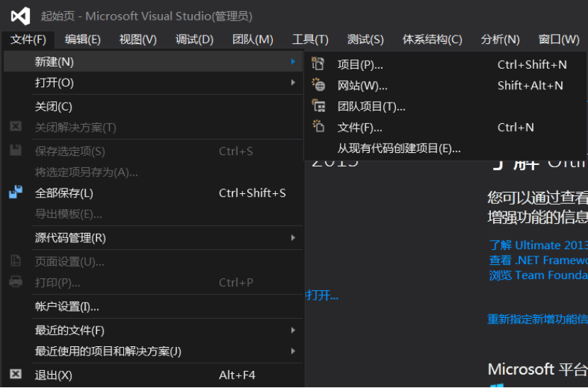Viewport: 588px width, 388px height.
Task: Expand the 源代码管理(R) submenu arrow
Action: click(293, 238)
